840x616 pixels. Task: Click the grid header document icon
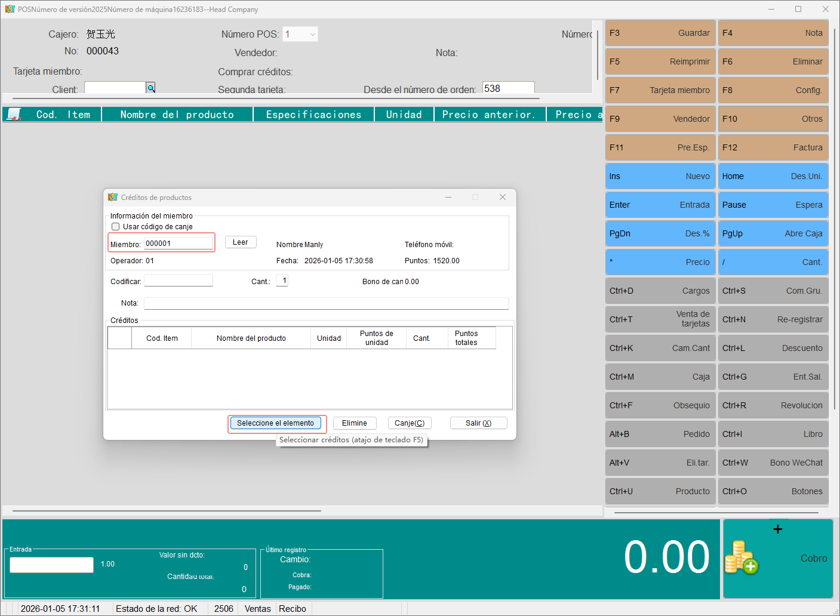(14, 114)
